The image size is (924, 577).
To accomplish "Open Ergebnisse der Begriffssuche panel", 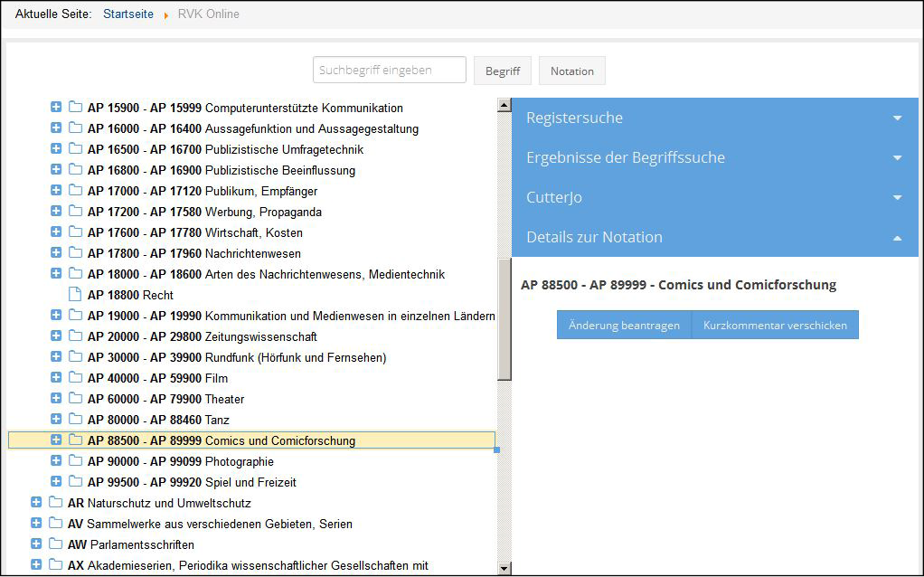I will point(715,157).
